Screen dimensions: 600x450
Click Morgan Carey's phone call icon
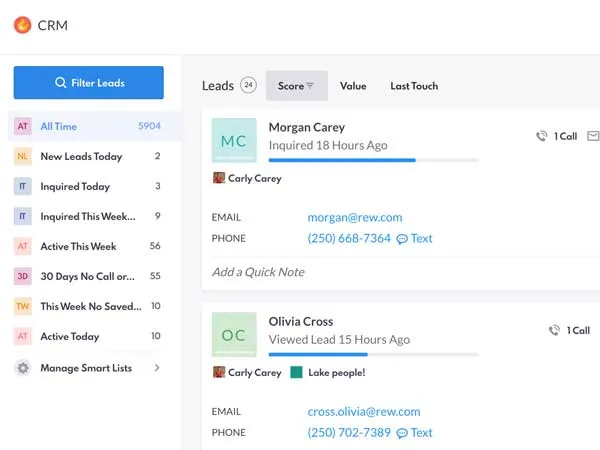click(x=541, y=136)
